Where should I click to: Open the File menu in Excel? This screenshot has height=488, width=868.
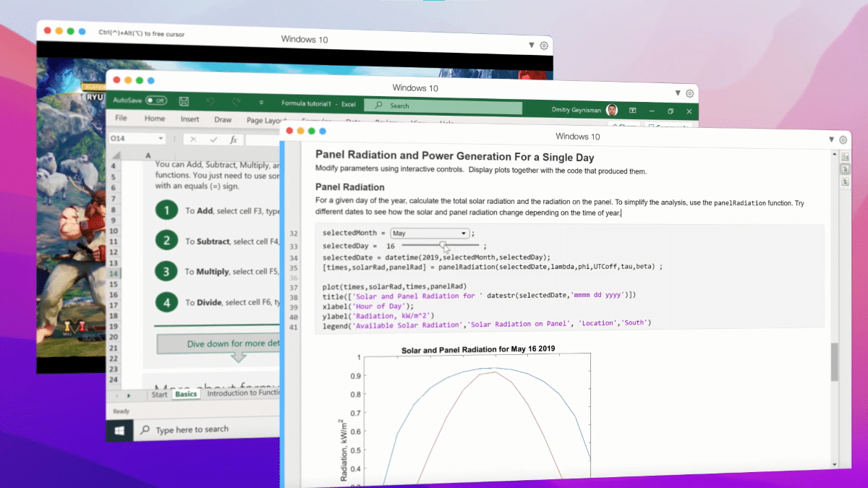121,119
